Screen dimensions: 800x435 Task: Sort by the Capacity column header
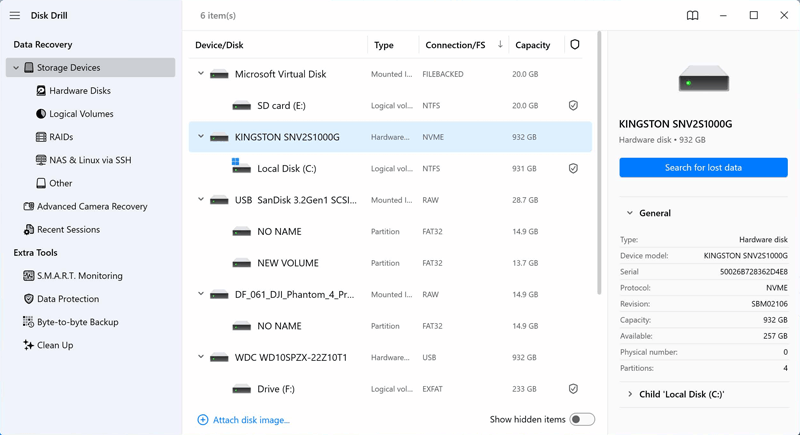point(532,45)
